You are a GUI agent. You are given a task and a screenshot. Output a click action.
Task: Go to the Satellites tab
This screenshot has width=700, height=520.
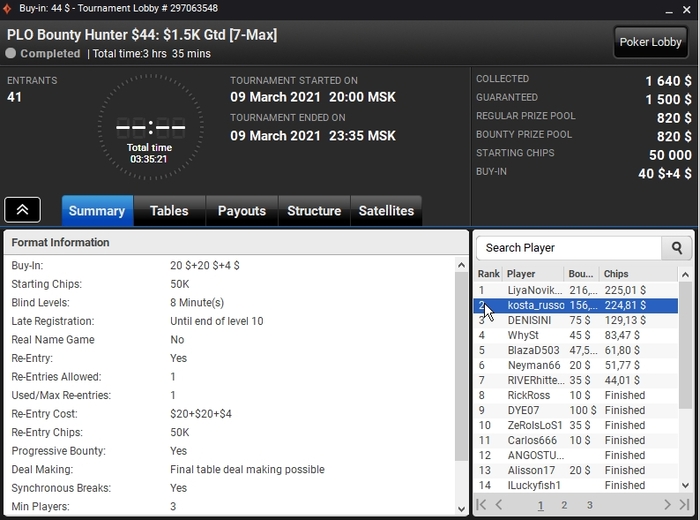pos(387,211)
